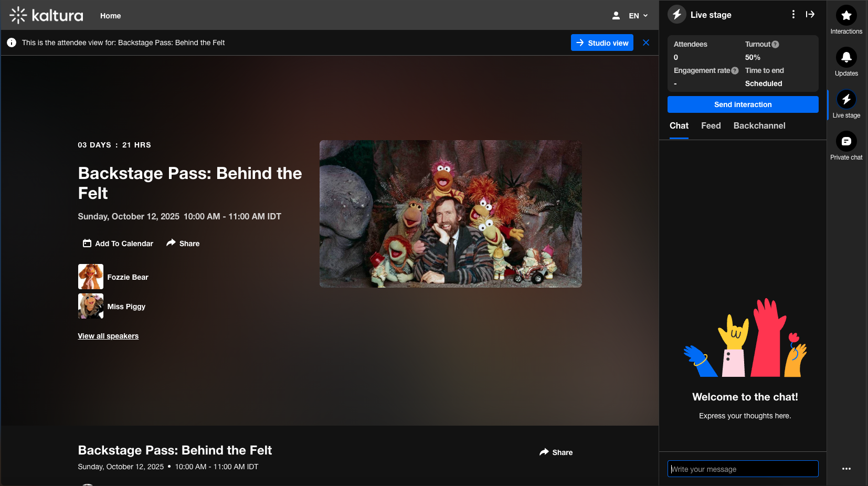Viewport: 868px width, 486px height.
Task: Open the Updates panel
Action: tap(846, 62)
